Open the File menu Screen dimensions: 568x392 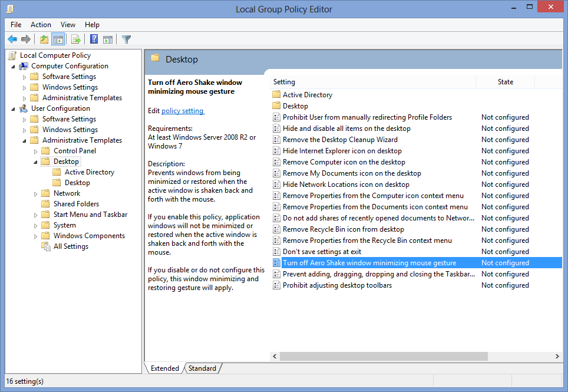pyautogui.click(x=16, y=25)
